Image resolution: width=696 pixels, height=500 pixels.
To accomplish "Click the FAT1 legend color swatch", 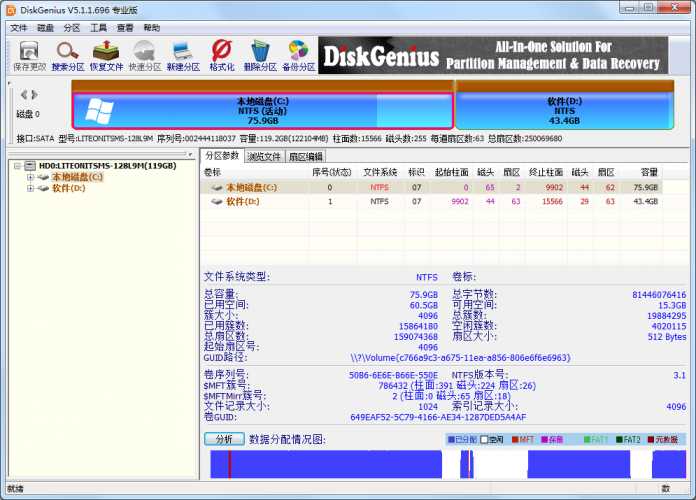I will coord(587,440).
